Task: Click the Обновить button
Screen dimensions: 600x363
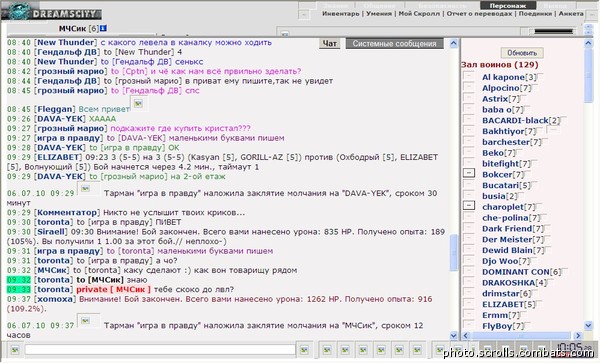Action: pos(522,52)
